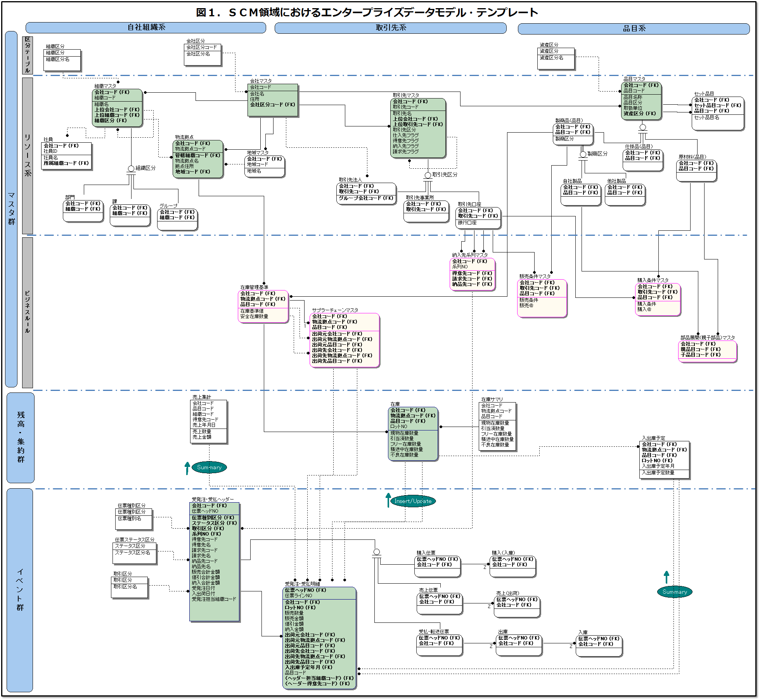Click the 組織区分 subtype circle symbol
760x700 pixels.
[x=131, y=169]
